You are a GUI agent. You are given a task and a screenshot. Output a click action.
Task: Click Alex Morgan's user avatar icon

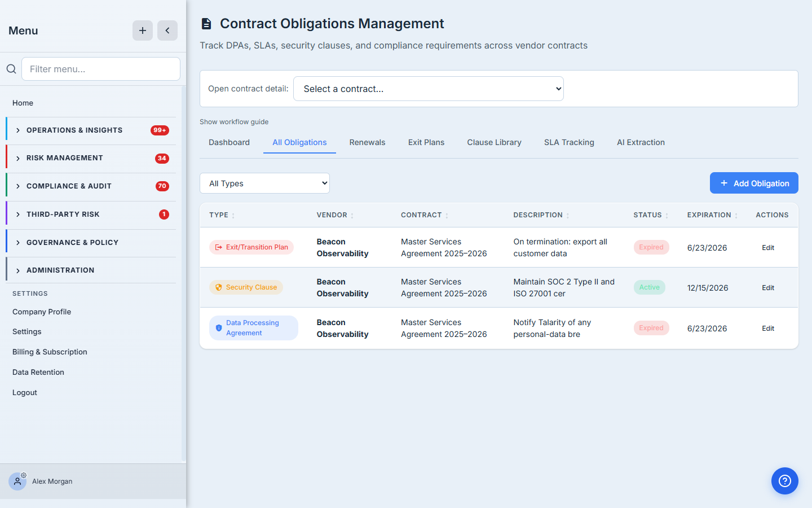click(x=17, y=481)
